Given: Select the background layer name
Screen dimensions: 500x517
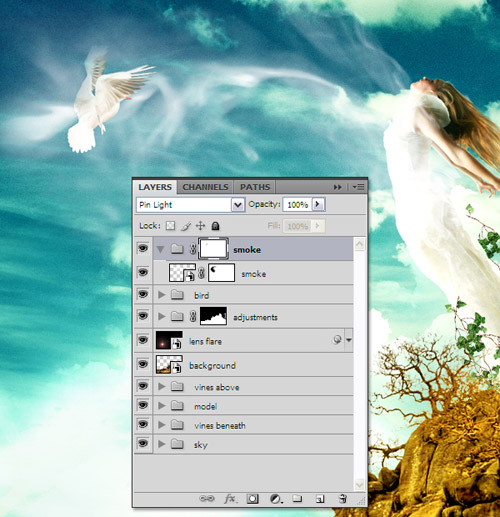Looking at the screenshot, I should point(212,365).
